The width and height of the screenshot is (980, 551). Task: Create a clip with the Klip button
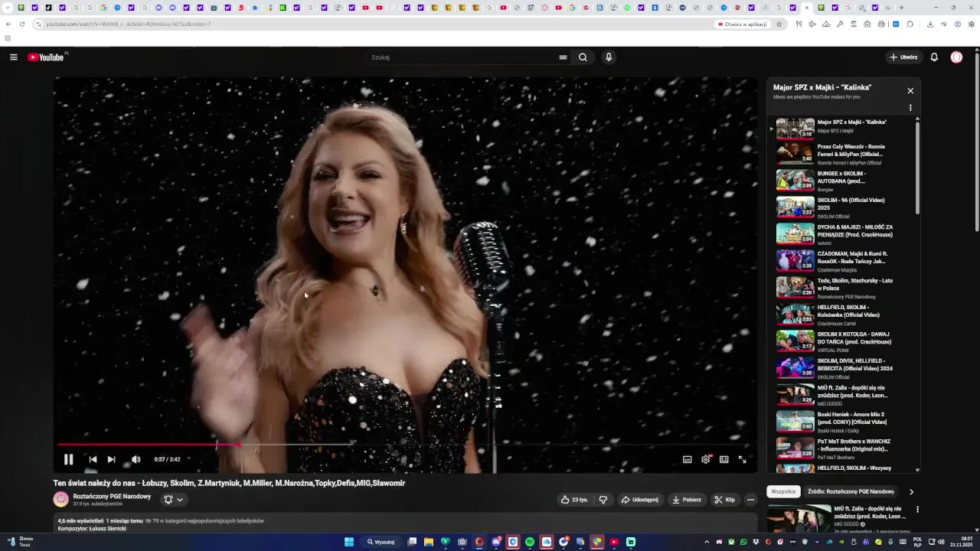pos(724,500)
